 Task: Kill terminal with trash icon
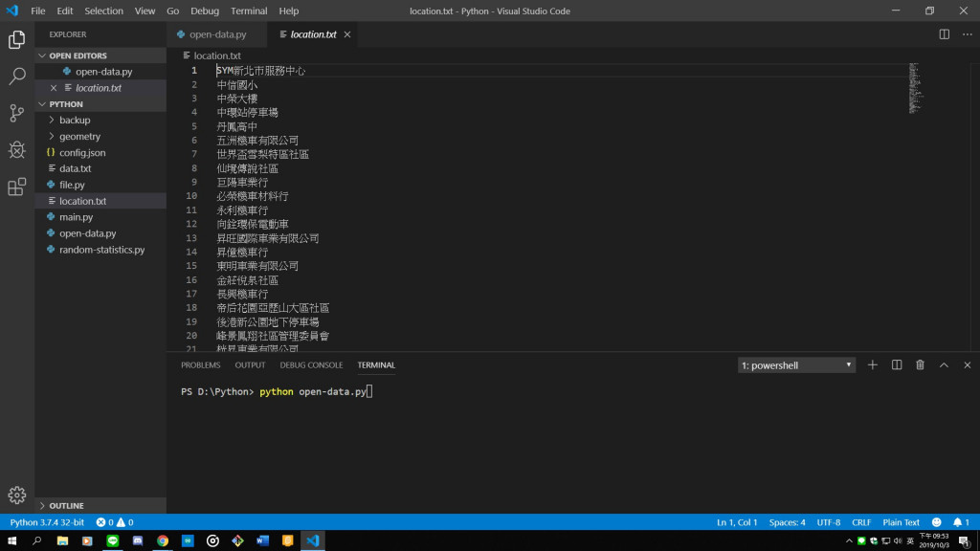point(920,364)
